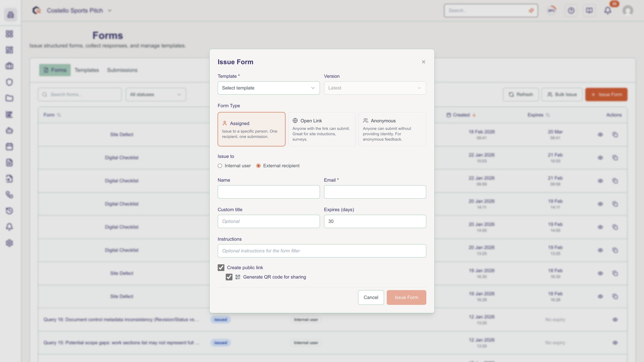Click the Email input field
The width and height of the screenshot is (644, 362).
375,192
